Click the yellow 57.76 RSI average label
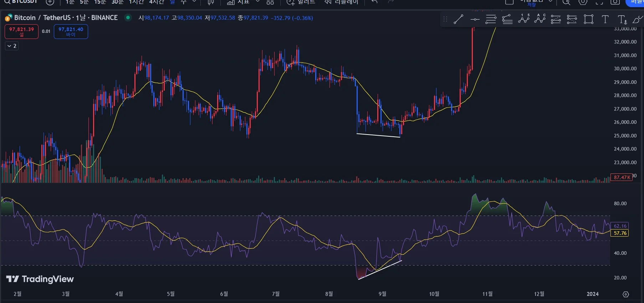The image size is (644, 303). [620, 233]
